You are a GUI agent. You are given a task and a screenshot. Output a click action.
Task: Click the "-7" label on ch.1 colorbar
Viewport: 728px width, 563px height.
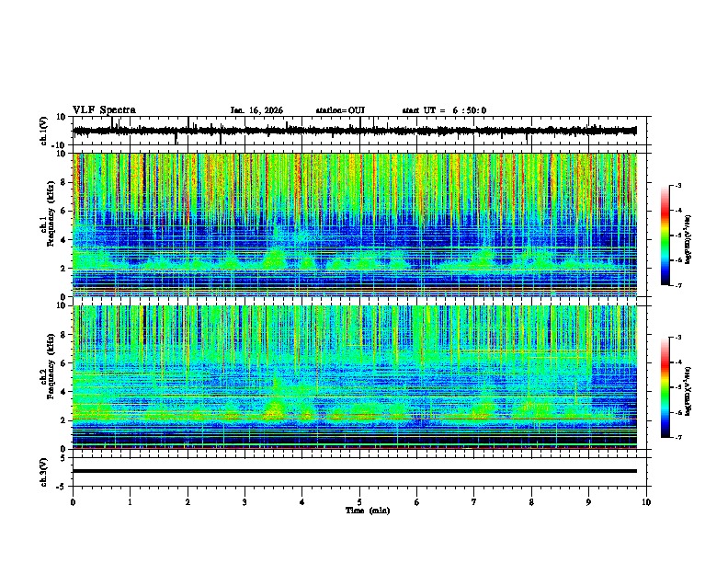tap(677, 285)
